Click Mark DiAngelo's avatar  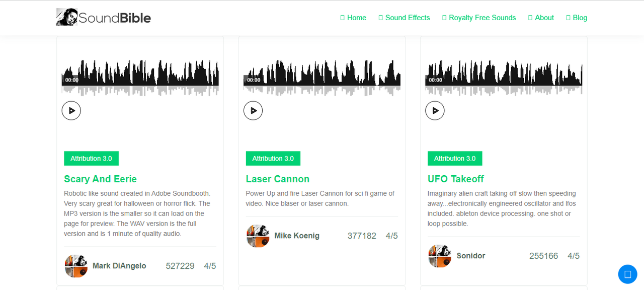pyautogui.click(x=76, y=266)
